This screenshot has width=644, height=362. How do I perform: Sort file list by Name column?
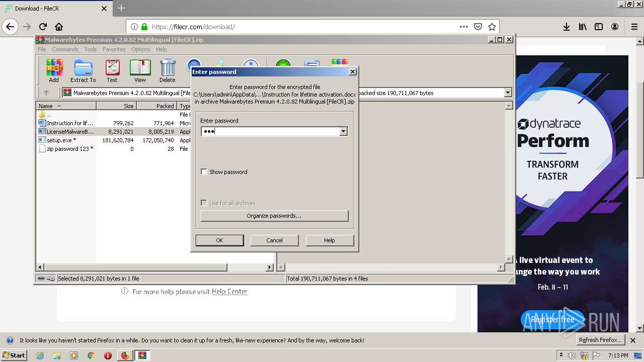point(66,106)
